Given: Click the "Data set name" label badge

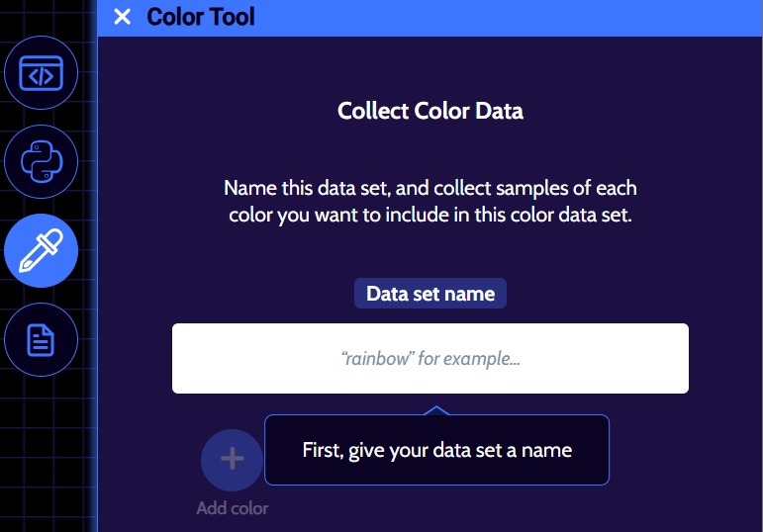Looking at the screenshot, I should click(x=429, y=294).
